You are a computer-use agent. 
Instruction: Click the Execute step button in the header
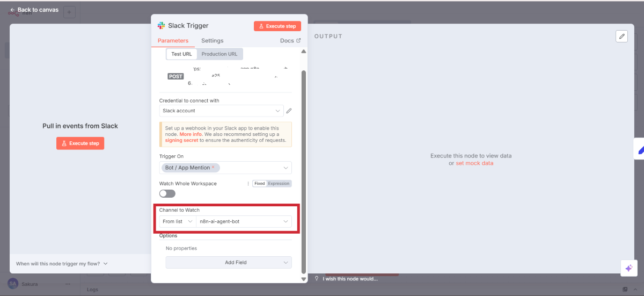click(x=277, y=26)
